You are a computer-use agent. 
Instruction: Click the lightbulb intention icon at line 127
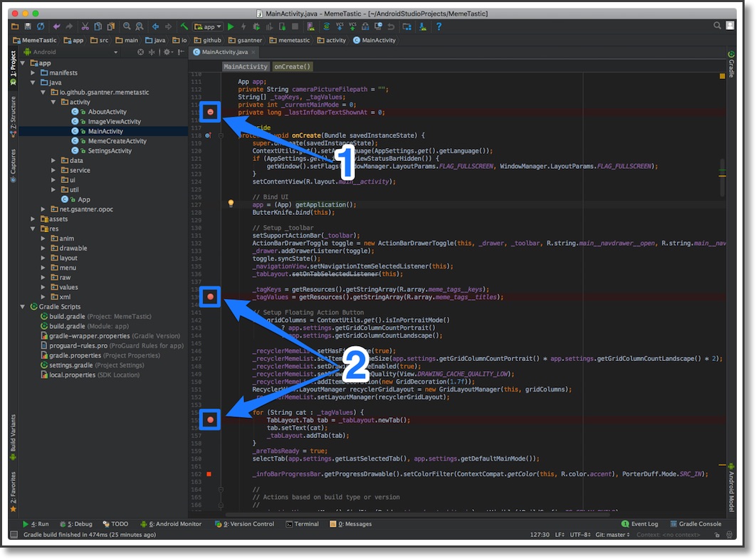(231, 204)
